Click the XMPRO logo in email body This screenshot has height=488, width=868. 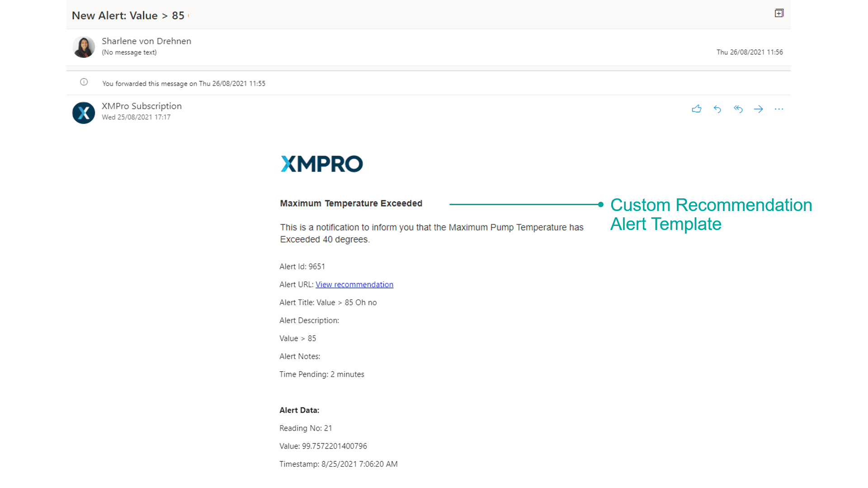pyautogui.click(x=321, y=164)
